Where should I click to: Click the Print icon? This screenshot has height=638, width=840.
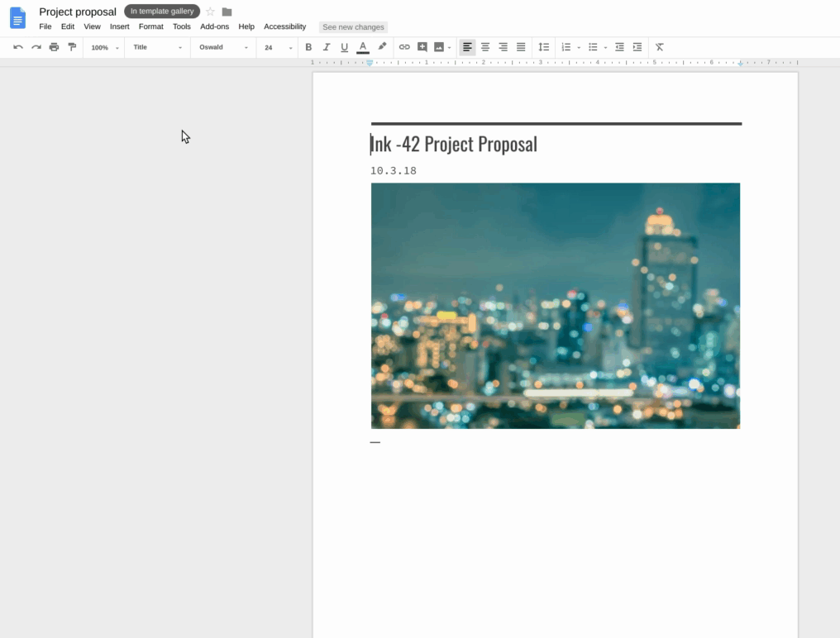click(54, 47)
